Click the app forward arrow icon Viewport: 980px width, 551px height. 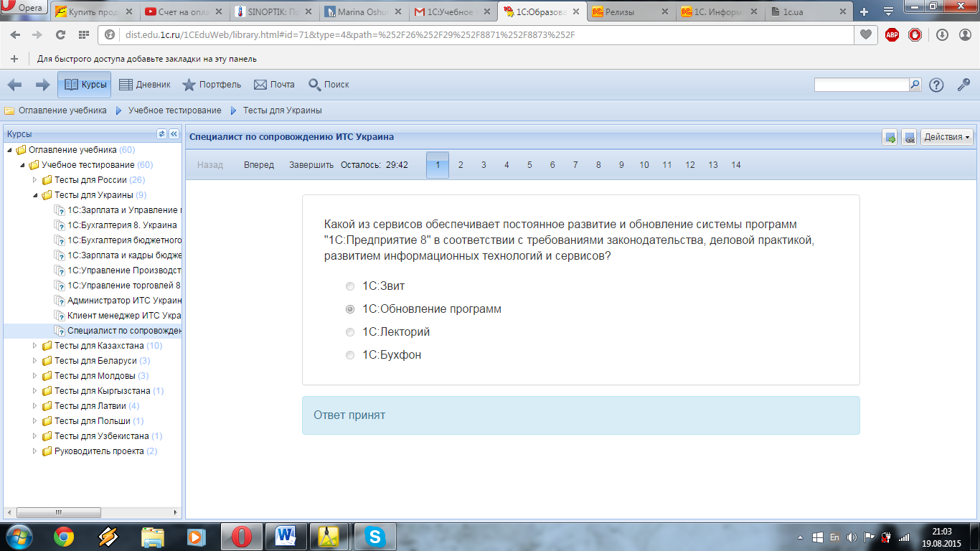click(x=42, y=85)
